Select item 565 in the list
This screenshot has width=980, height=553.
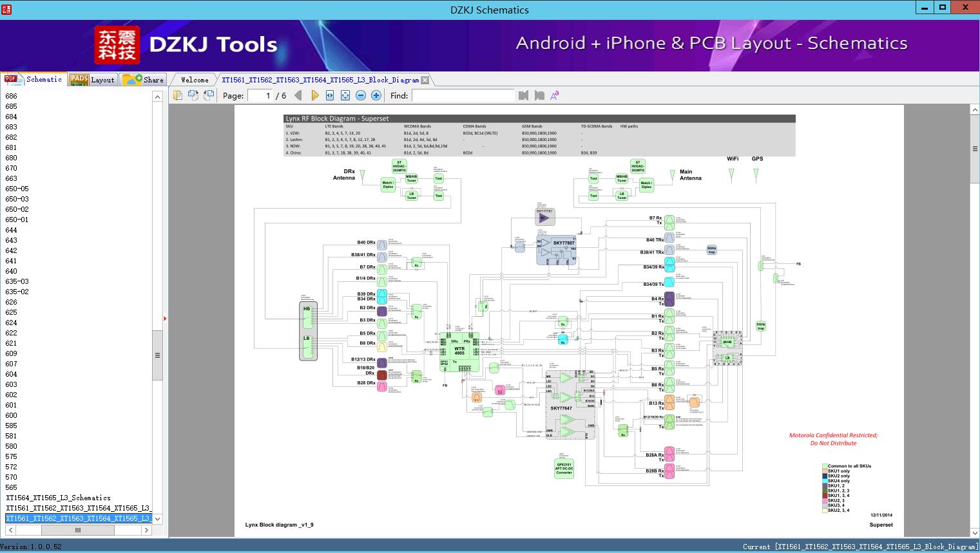[12, 487]
